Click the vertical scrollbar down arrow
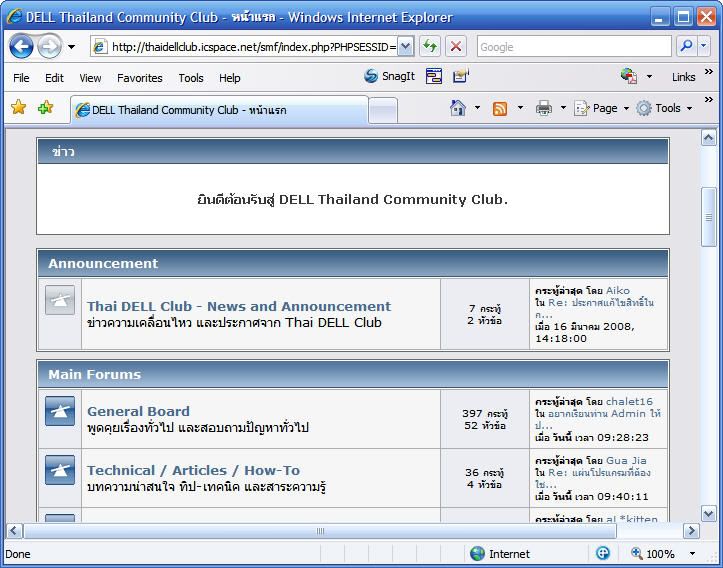 click(708, 513)
